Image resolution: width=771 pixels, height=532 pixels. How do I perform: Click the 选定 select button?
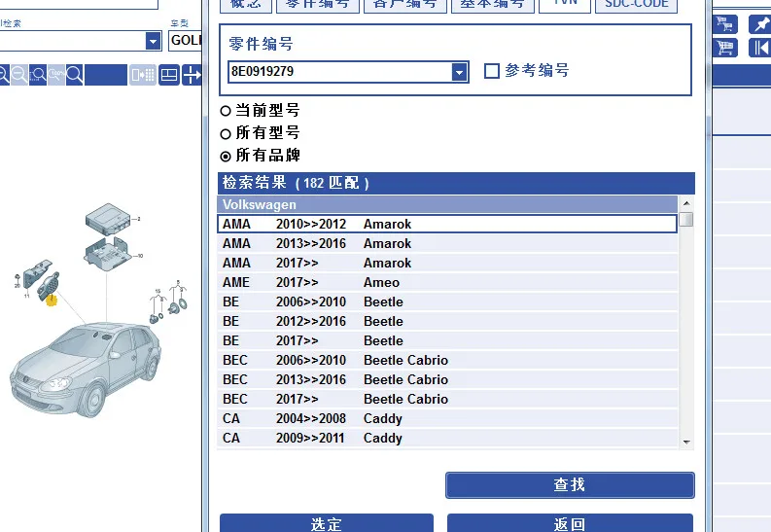pyautogui.click(x=327, y=523)
